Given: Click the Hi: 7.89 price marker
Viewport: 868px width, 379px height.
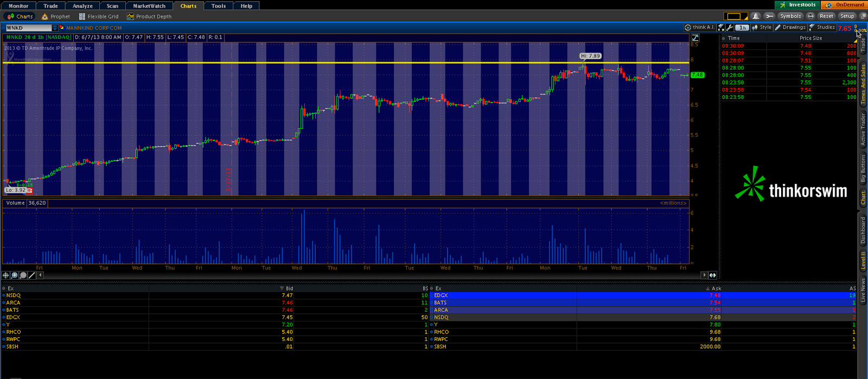Looking at the screenshot, I should 590,56.
